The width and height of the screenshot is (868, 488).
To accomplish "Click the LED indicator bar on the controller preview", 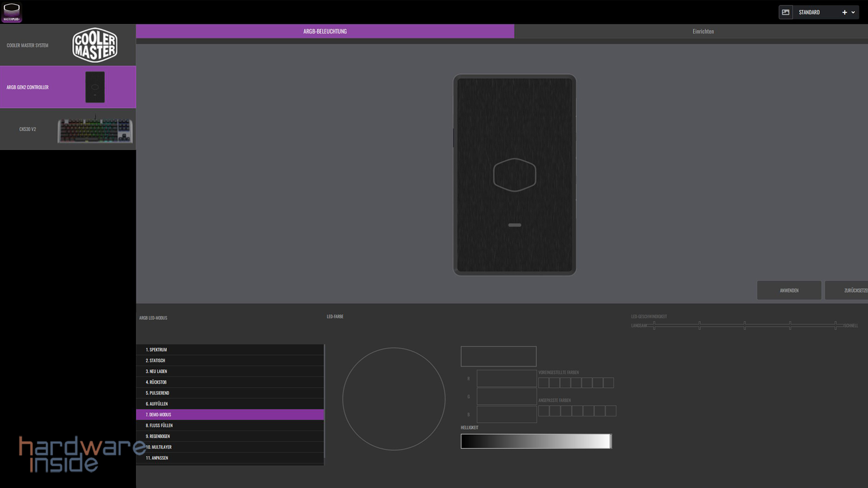I will [x=514, y=225].
